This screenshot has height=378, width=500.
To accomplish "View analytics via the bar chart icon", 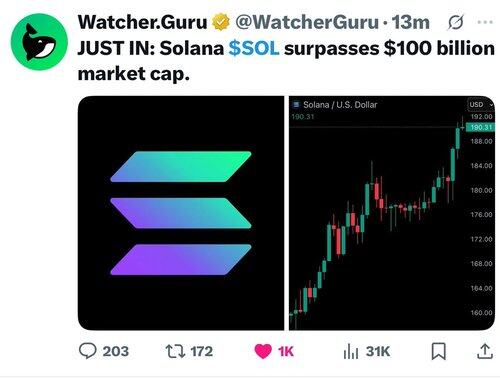I will (x=351, y=351).
